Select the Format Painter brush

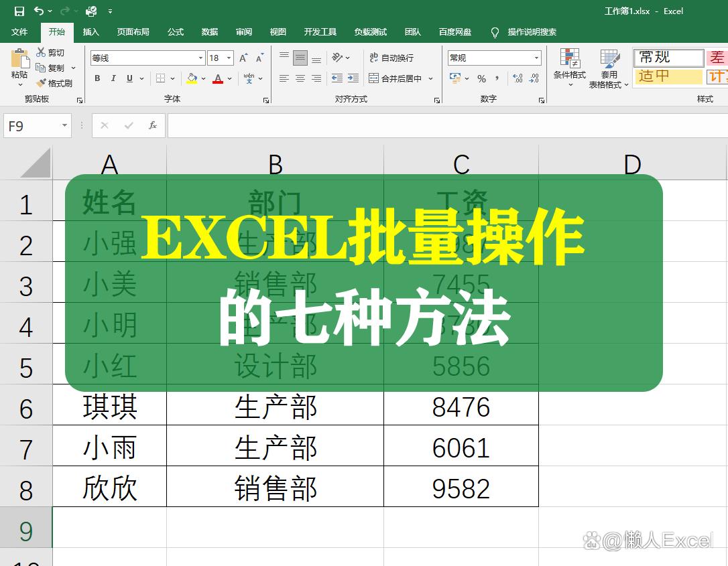point(42,83)
